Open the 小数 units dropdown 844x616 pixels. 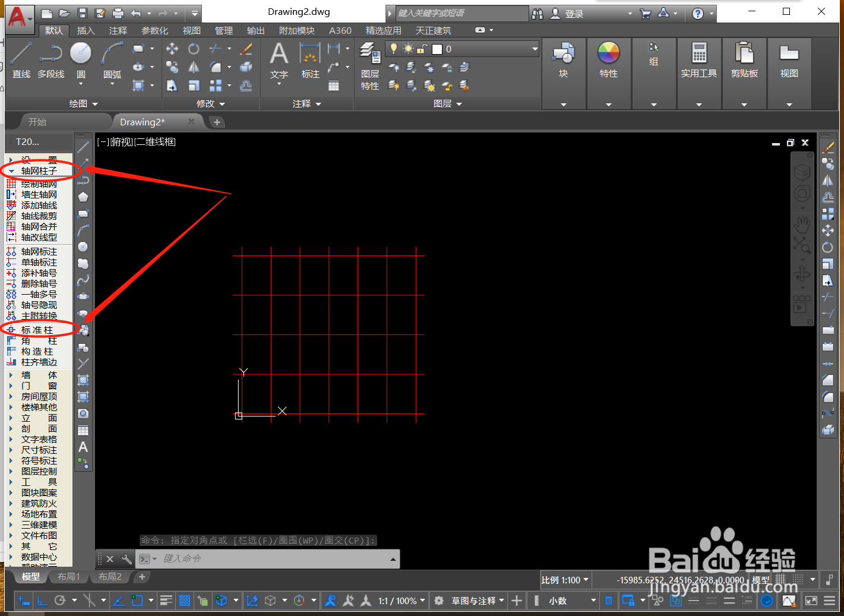coord(572,601)
